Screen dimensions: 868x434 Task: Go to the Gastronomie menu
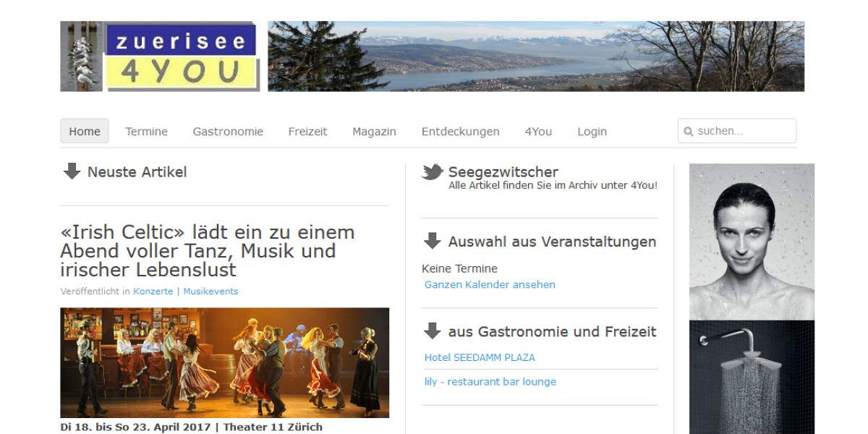(x=228, y=132)
